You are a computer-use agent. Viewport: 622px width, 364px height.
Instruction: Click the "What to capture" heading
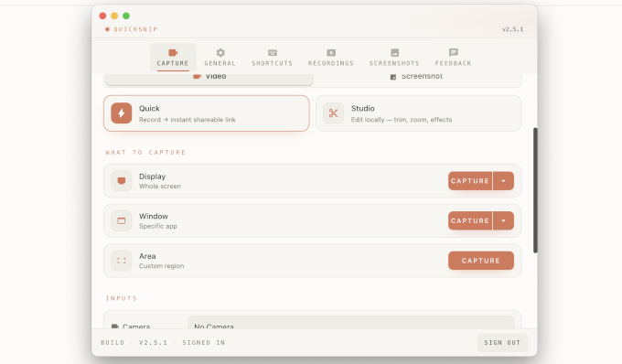pos(145,152)
